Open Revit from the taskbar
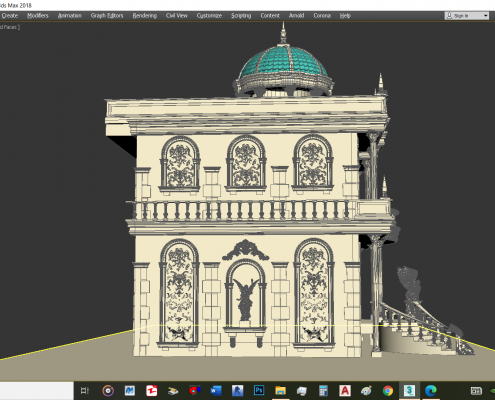This screenshot has height=400, width=495. tap(237, 390)
